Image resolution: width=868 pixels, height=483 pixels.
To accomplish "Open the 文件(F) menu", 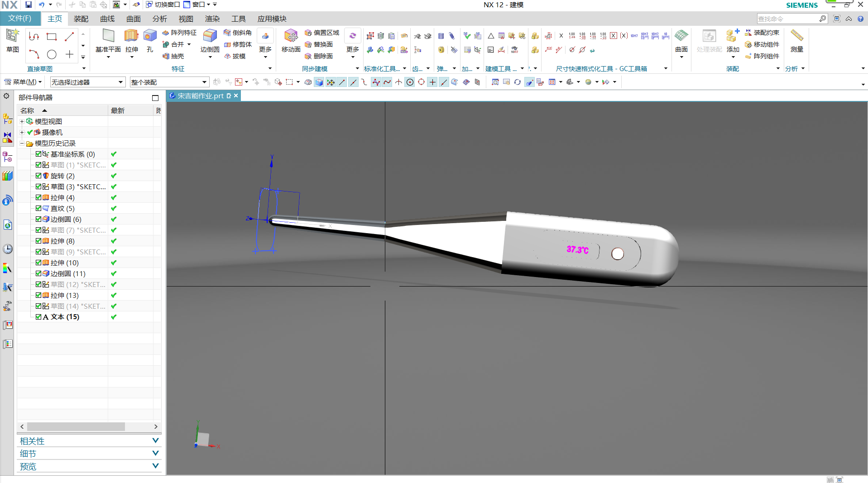I will coord(20,19).
